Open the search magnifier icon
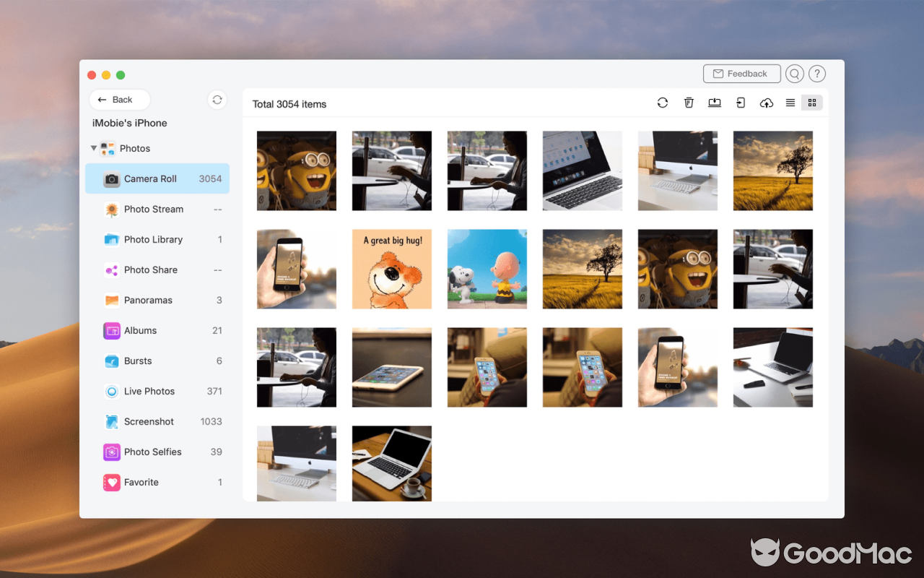 point(794,73)
